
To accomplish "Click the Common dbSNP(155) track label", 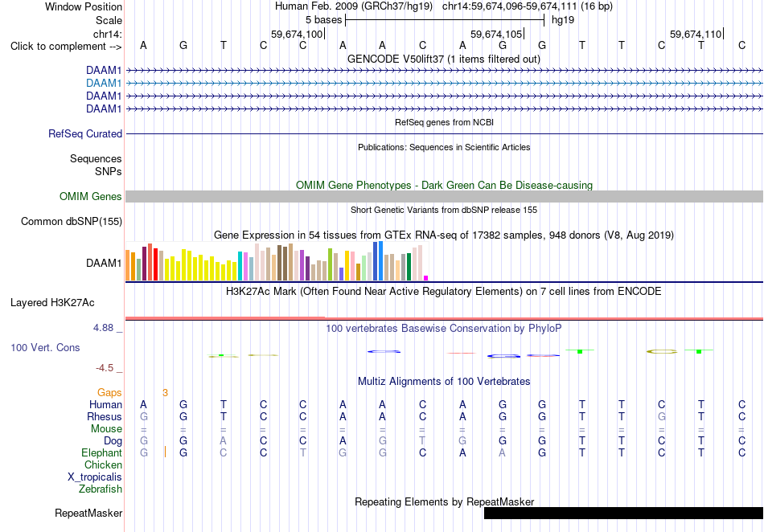I will (x=71, y=222).
